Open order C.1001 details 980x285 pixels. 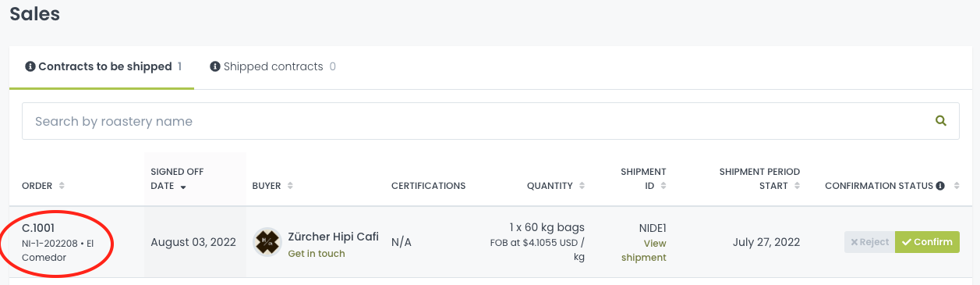(x=38, y=228)
